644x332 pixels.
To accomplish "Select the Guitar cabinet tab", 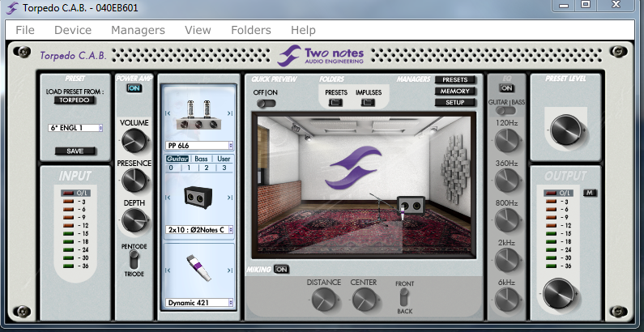I will click(177, 159).
